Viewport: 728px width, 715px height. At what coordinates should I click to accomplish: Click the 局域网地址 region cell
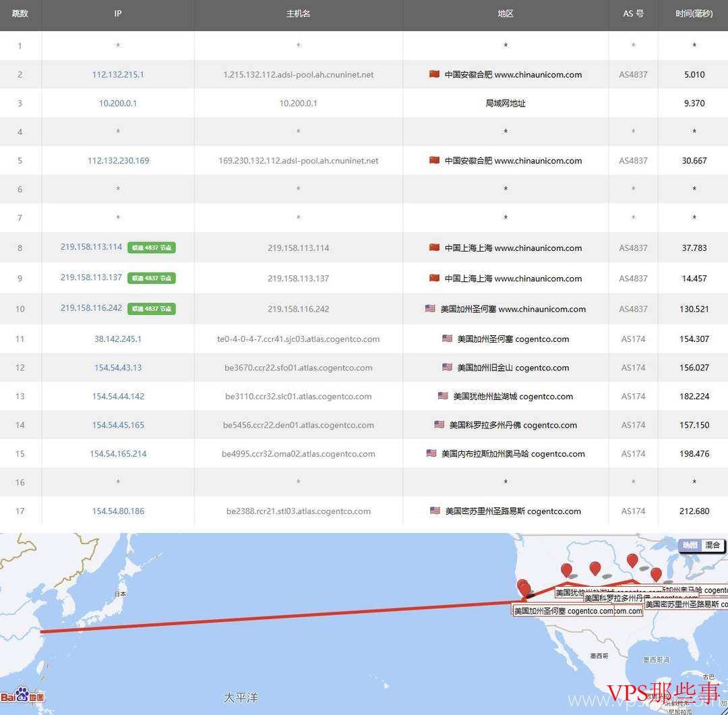(506, 103)
